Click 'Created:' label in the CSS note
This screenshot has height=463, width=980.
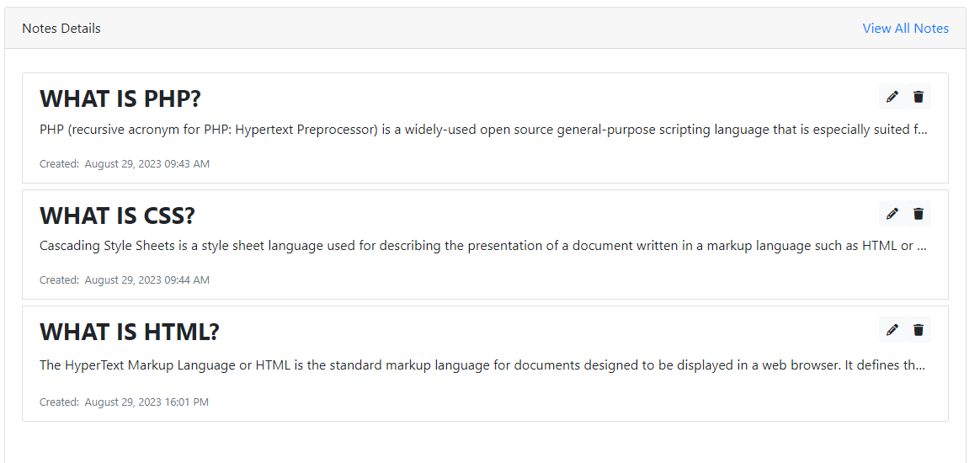[x=59, y=280]
